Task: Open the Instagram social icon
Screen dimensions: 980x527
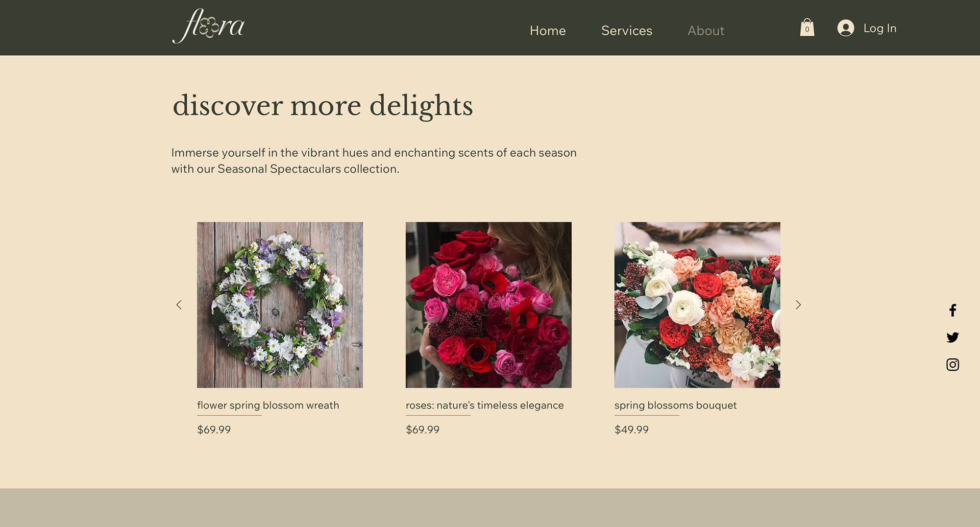Action: point(952,365)
